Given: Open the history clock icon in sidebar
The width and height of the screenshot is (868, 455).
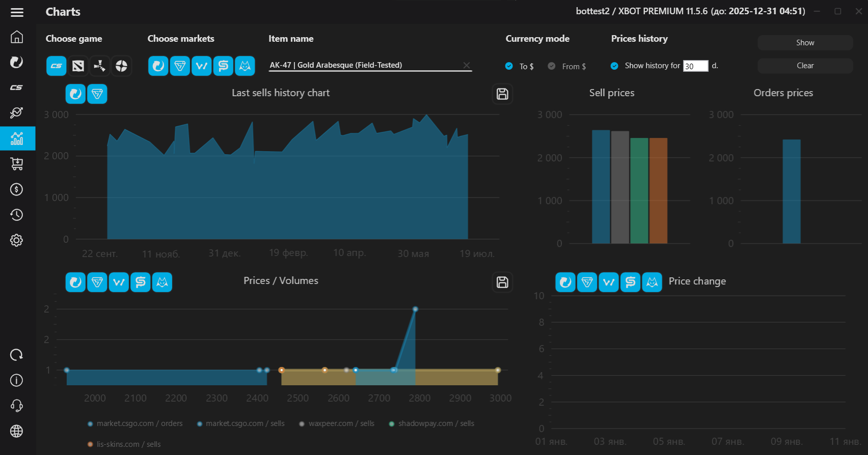Looking at the screenshot, I should coord(17,215).
